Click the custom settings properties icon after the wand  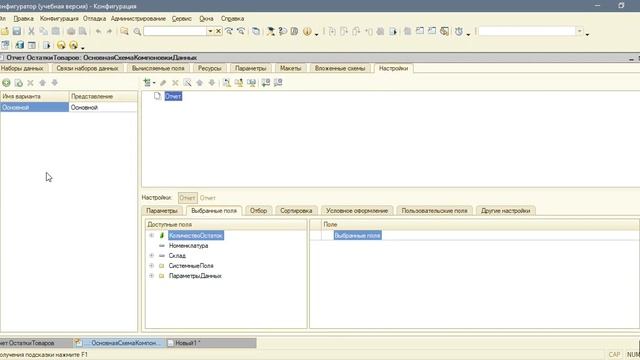pyautogui.click(x=227, y=83)
